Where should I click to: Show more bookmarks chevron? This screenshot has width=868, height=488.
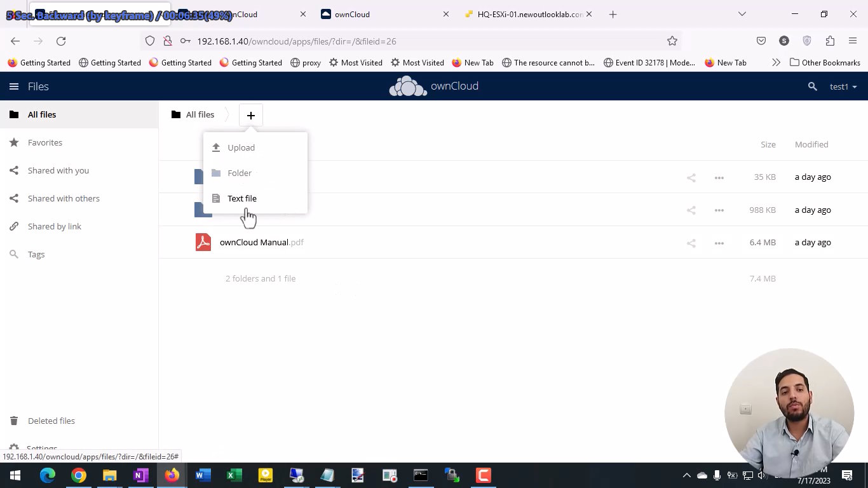(776, 62)
